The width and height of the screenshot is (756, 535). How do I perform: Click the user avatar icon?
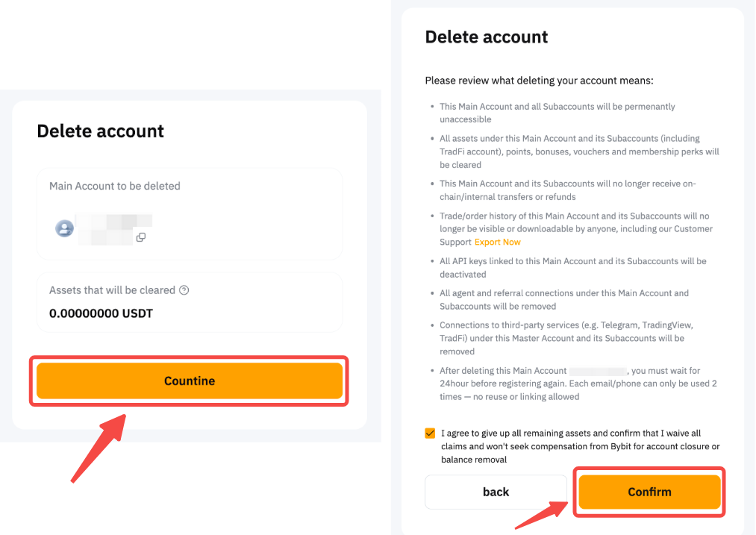65,228
